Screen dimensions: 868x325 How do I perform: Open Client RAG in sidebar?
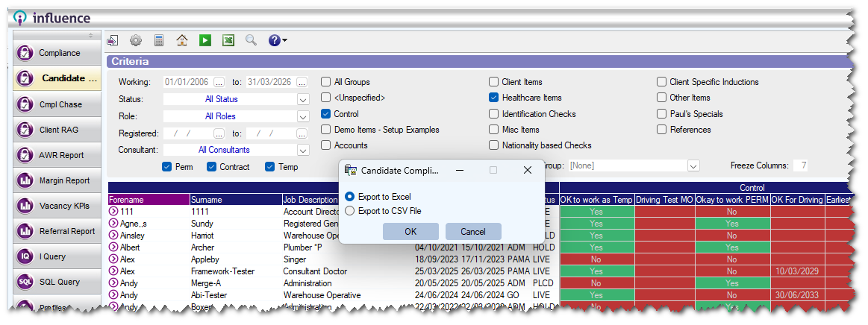tap(57, 130)
